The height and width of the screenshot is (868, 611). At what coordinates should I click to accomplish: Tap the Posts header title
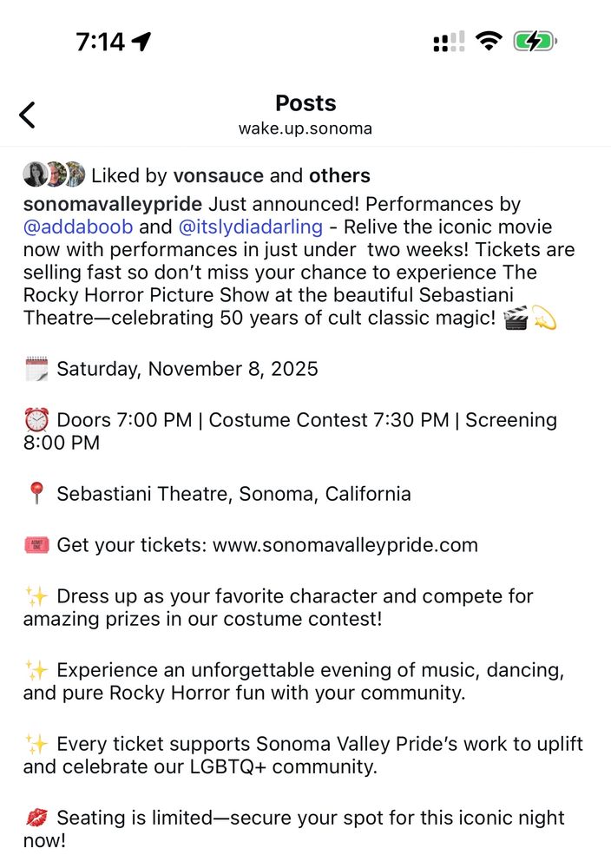click(305, 103)
